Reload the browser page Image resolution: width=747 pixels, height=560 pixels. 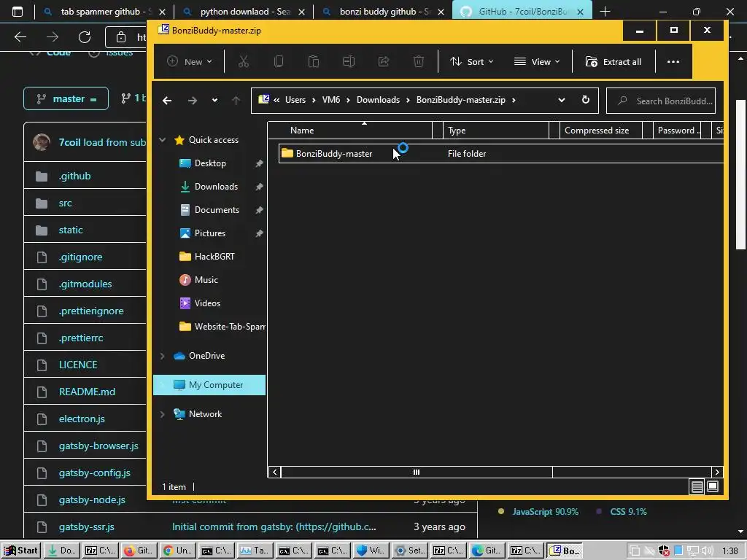point(85,36)
